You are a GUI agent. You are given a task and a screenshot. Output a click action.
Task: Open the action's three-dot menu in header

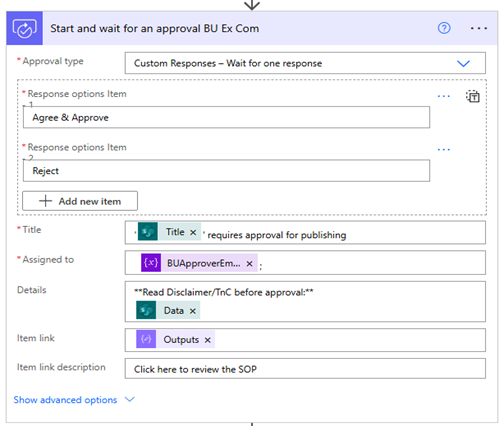pos(479,28)
